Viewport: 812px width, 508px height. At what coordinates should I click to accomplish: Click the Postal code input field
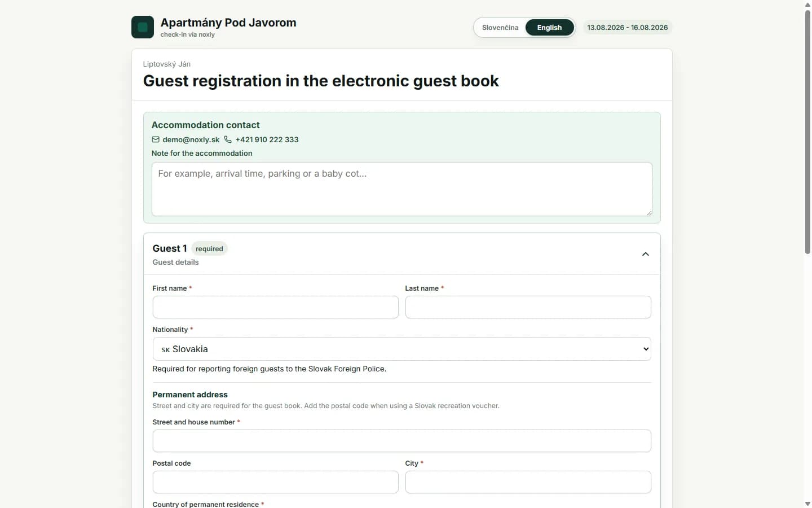tap(275, 482)
